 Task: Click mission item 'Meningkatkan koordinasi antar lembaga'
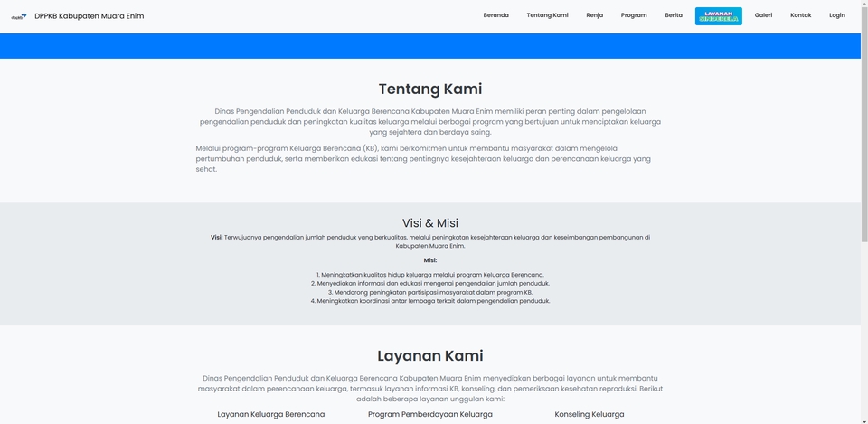click(x=430, y=301)
